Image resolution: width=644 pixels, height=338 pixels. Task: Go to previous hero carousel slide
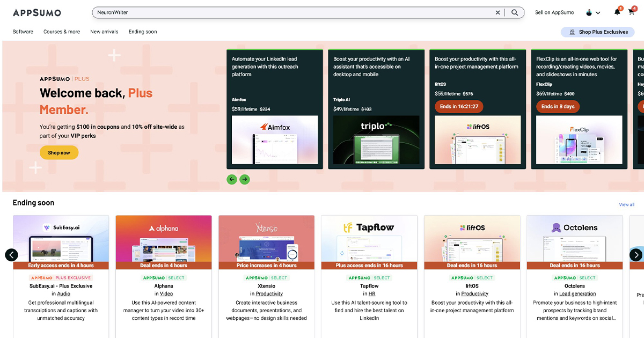tap(232, 179)
